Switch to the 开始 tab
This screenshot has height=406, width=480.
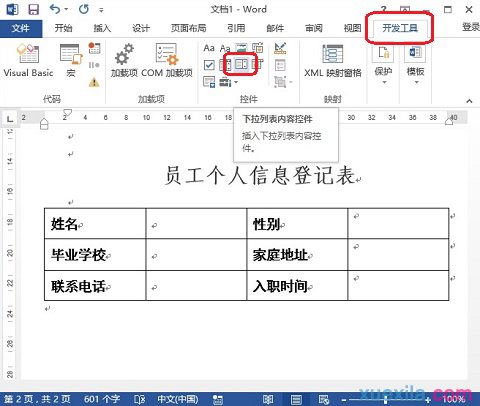[63, 28]
